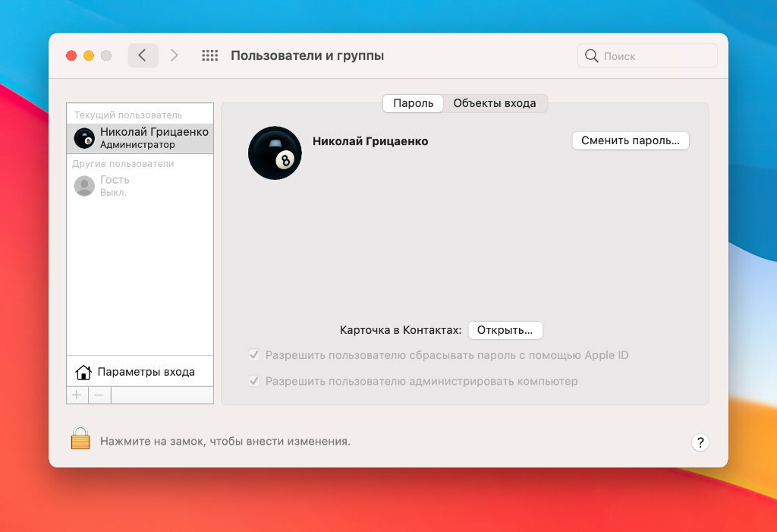Toggle allow user to administer computer checkbox
This screenshot has width=777, height=532.
[254, 381]
